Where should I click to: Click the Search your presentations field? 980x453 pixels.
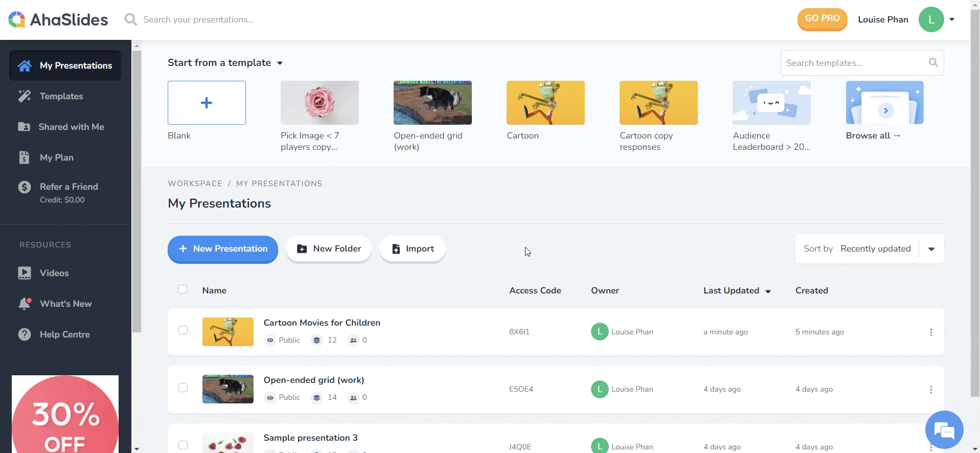tap(199, 19)
